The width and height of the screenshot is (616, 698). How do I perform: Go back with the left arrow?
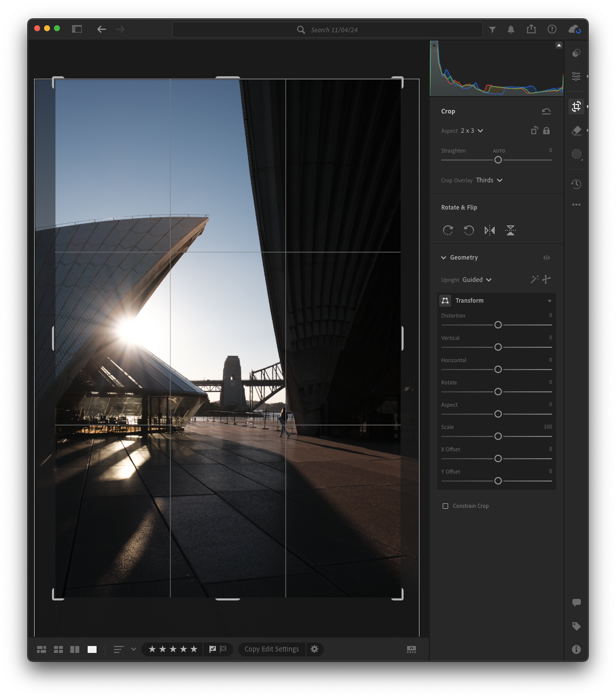(102, 29)
